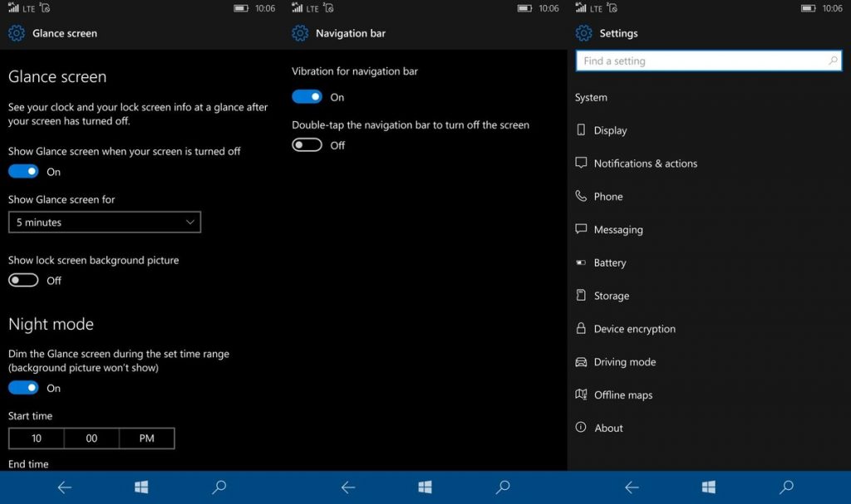Click the search magnifier in Find a setting box
Screen dimensions: 851x504
click(833, 61)
